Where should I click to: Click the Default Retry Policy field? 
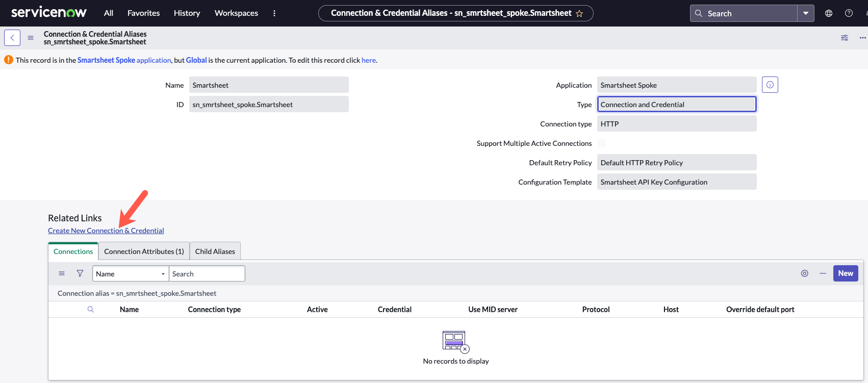[677, 162]
